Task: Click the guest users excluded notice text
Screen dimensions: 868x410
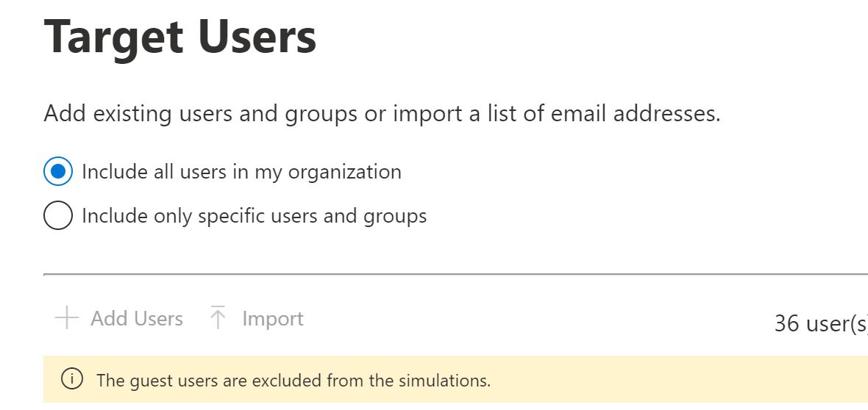Action: [293, 381]
